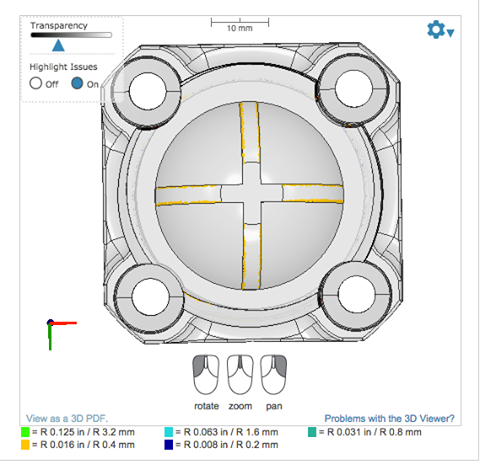The image size is (480, 475).
Task: Select the Highlight Issues On radio button
Action: [77, 83]
